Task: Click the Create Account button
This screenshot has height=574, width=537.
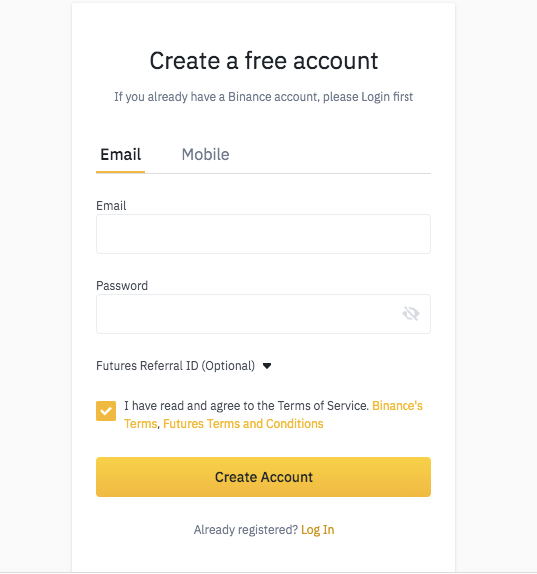Action: pyautogui.click(x=263, y=477)
